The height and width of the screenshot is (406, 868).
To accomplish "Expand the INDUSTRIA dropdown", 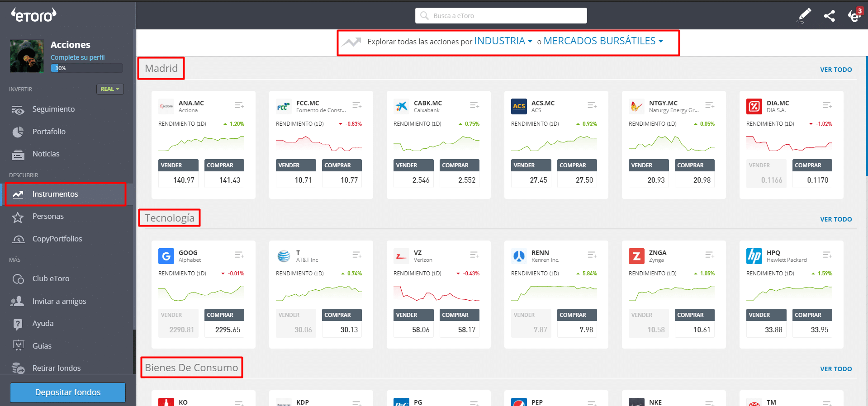I will click(503, 41).
